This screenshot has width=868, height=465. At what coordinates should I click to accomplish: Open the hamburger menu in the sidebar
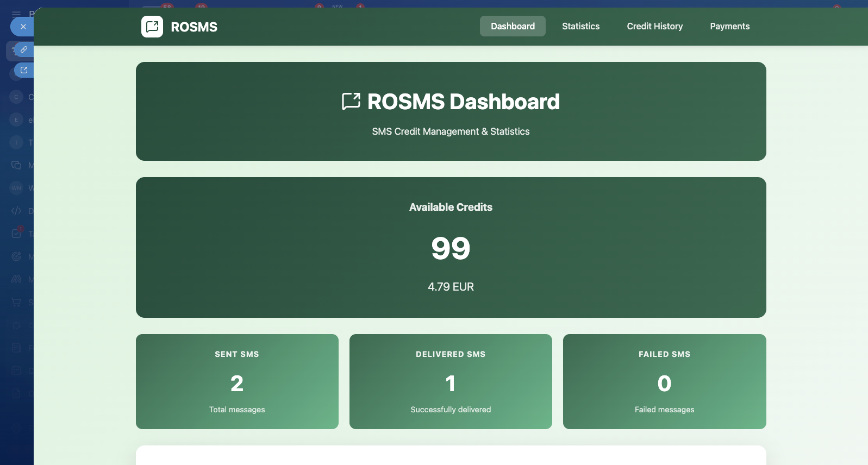click(x=16, y=14)
